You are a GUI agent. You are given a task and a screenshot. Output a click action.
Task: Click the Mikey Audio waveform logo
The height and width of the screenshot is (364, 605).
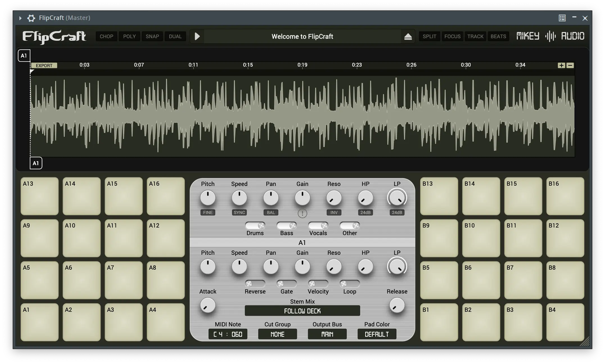[550, 36]
